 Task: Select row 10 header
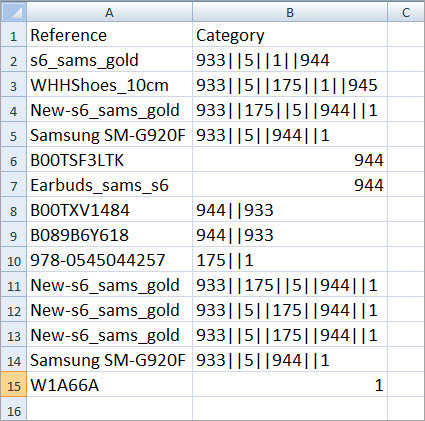click(x=14, y=260)
